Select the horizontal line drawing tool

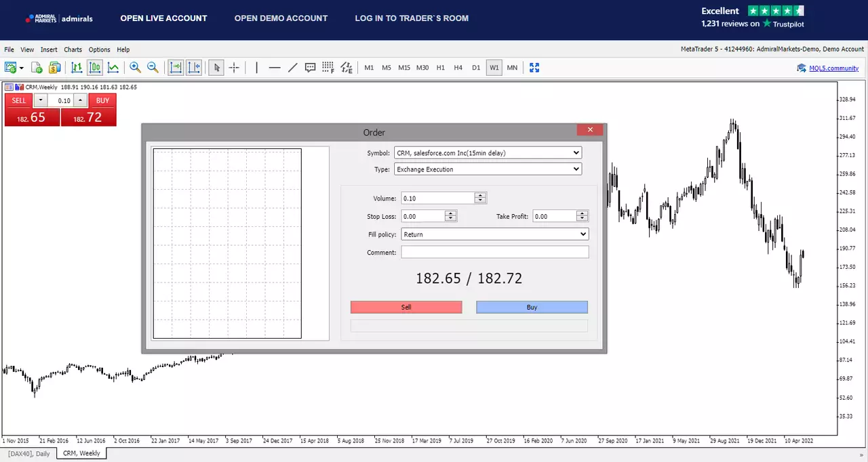tap(275, 67)
